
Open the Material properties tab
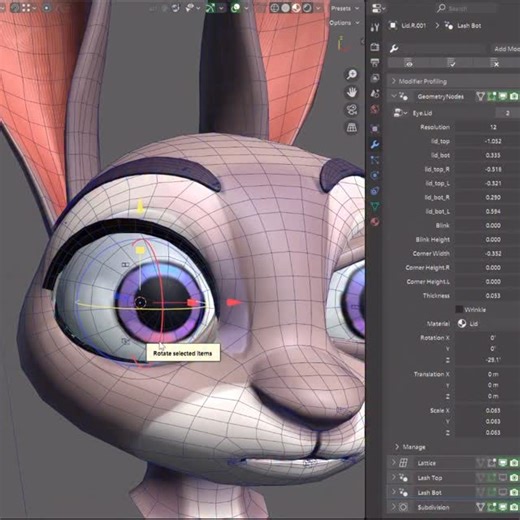(x=375, y=222)
